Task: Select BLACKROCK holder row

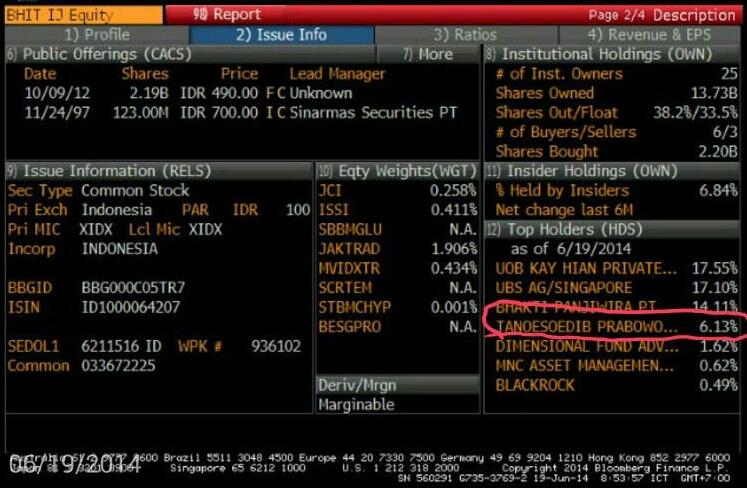Action: tap(616, 386)
